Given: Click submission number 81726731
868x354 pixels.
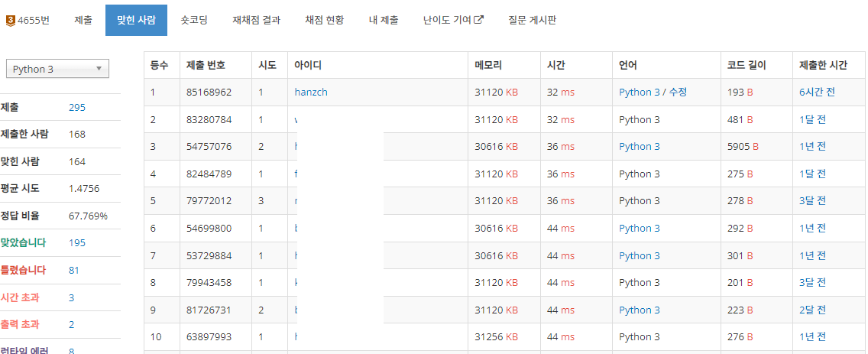Looking at the screenshot, I should pos(209,310).
